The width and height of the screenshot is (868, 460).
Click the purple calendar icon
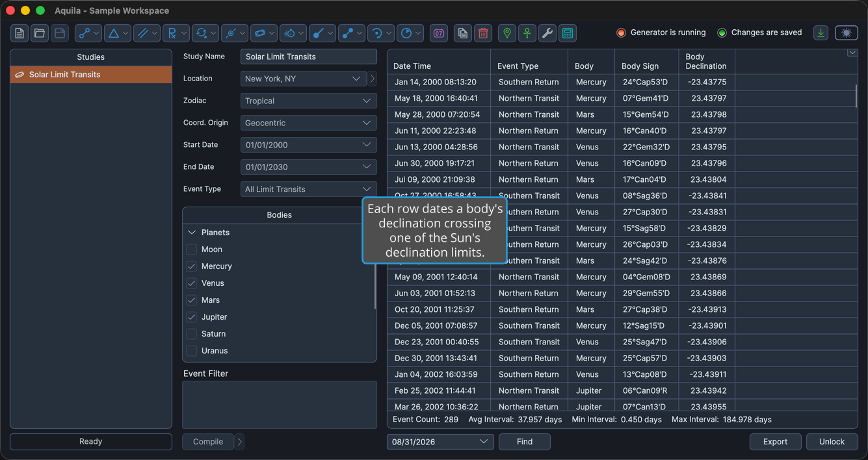439,33
